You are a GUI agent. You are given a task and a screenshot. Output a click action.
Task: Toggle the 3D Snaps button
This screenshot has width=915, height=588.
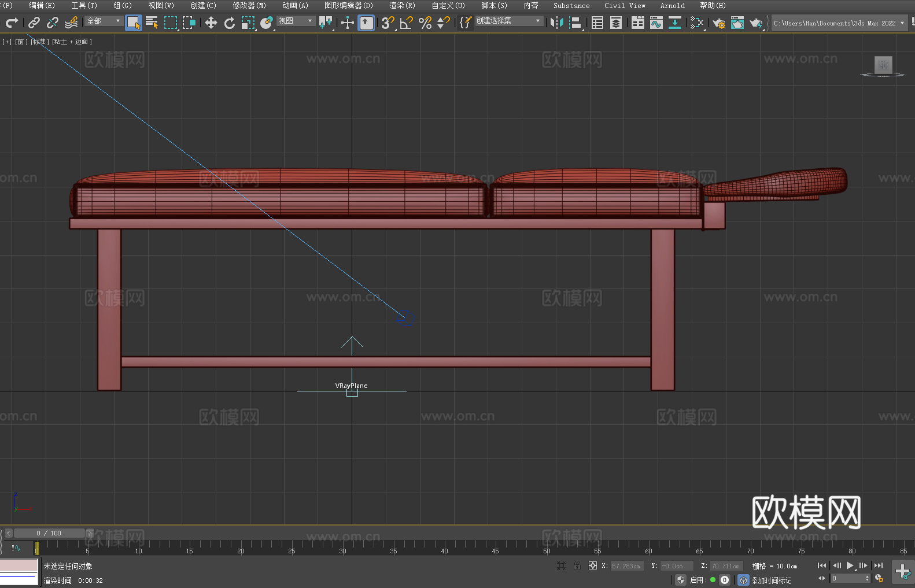click(x=388, y=23)
